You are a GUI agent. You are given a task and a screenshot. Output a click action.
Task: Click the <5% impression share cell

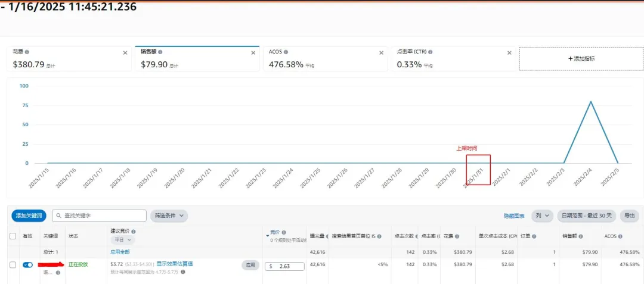[x=382, y=265]
